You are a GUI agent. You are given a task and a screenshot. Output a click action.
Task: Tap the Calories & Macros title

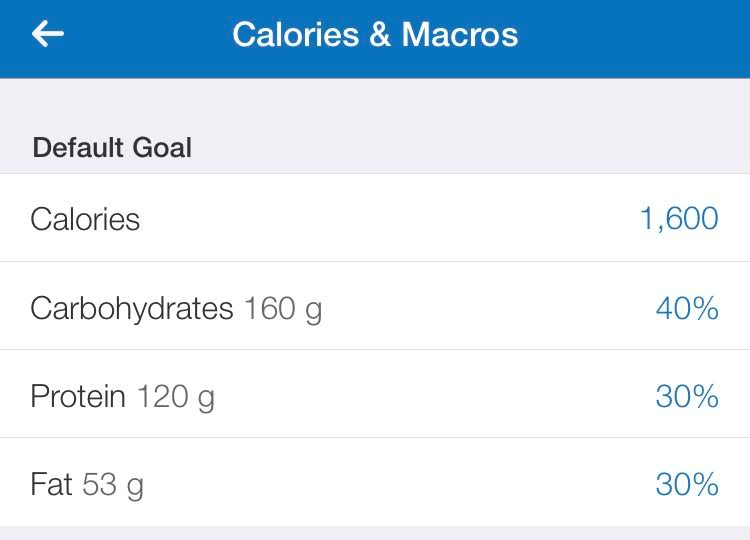point(375,34)
